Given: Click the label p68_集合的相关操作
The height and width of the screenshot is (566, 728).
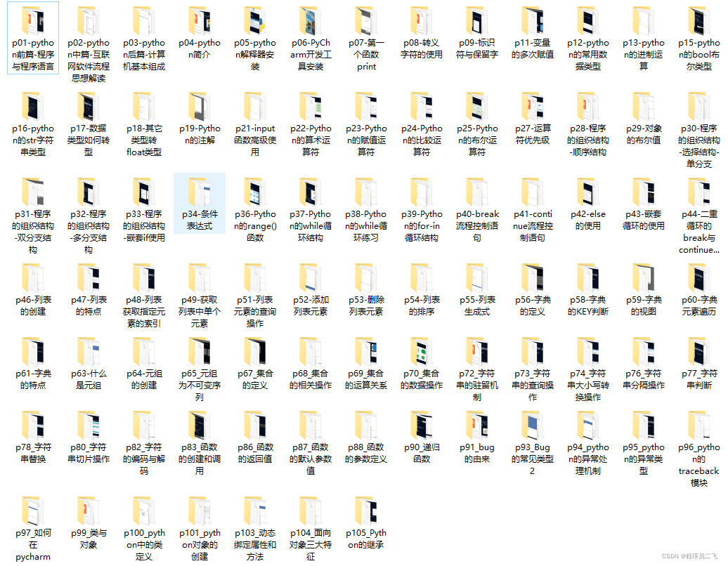Looking at the screenshot, I should 311,379.
